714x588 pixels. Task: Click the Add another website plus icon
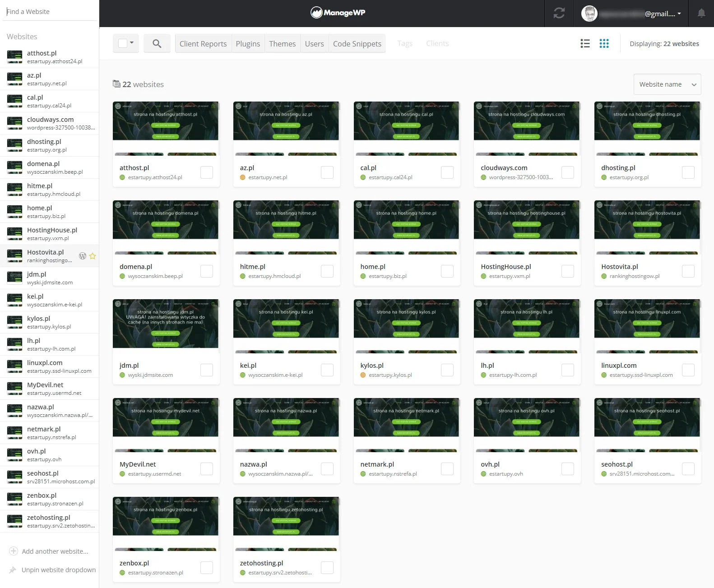coord(14,551)
